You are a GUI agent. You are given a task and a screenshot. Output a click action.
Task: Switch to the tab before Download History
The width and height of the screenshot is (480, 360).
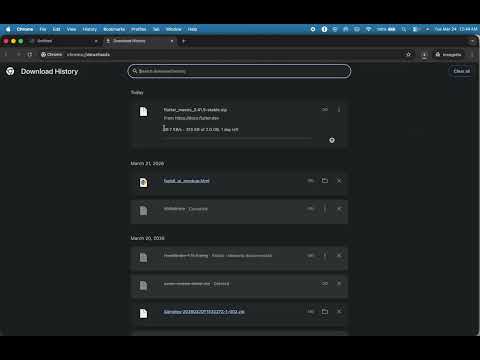tap(63, 41)
